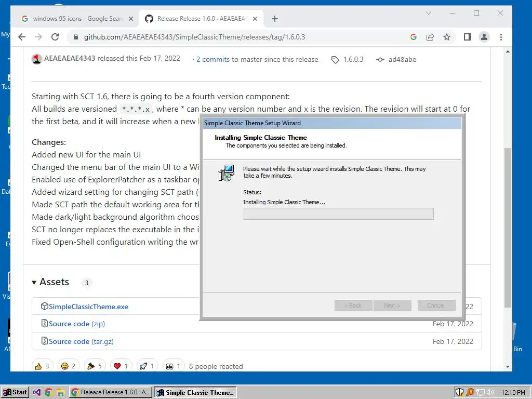The height and width of the screenshot is (399, 532).
Task: Click the tar.gz file archive icon
Action: pyautogui.click(x=45, y=341)
